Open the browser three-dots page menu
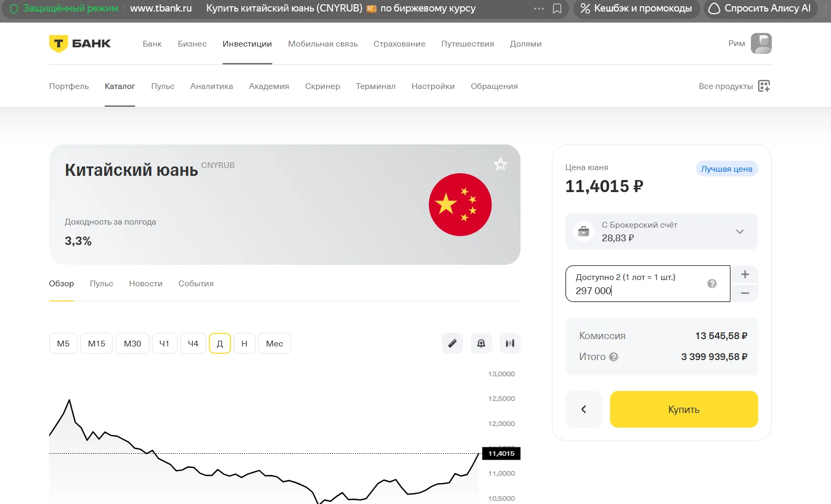Screen dimensions: 831x504 (539, 8)
